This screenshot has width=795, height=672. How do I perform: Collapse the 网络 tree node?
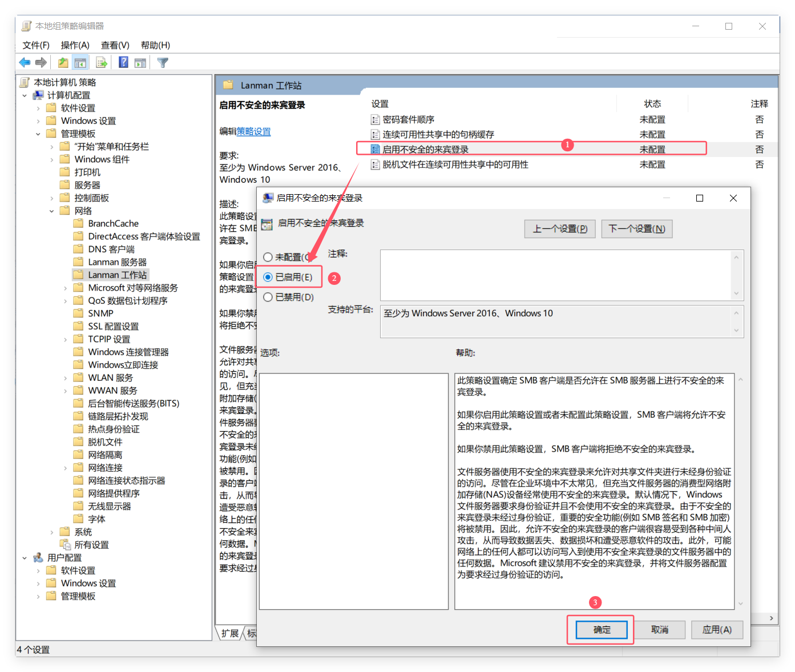click(52, 211)
